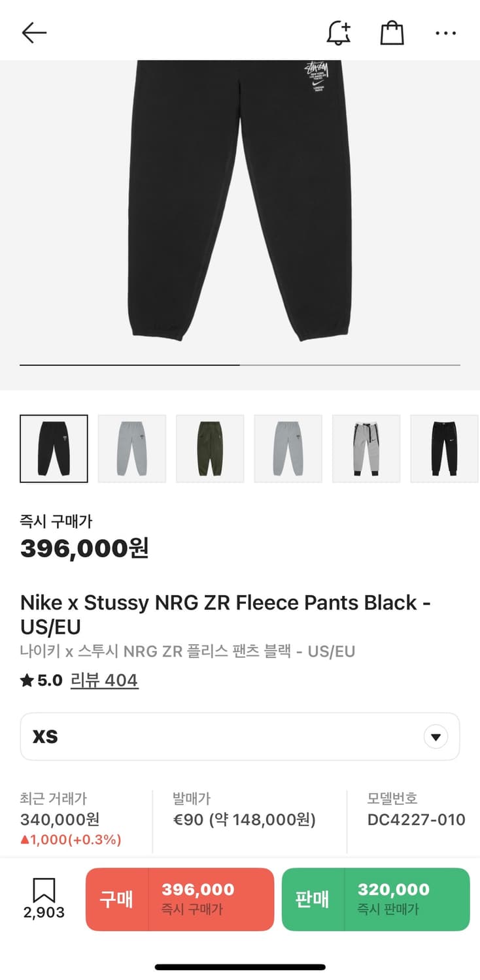Select the first black pants thumbnail

pos(54,449)
